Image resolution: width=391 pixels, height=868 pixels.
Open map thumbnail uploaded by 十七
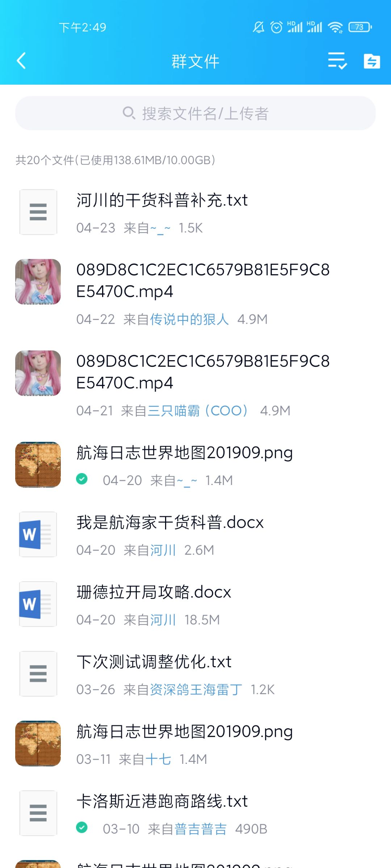pyautogui.click(x=38, y=744)
